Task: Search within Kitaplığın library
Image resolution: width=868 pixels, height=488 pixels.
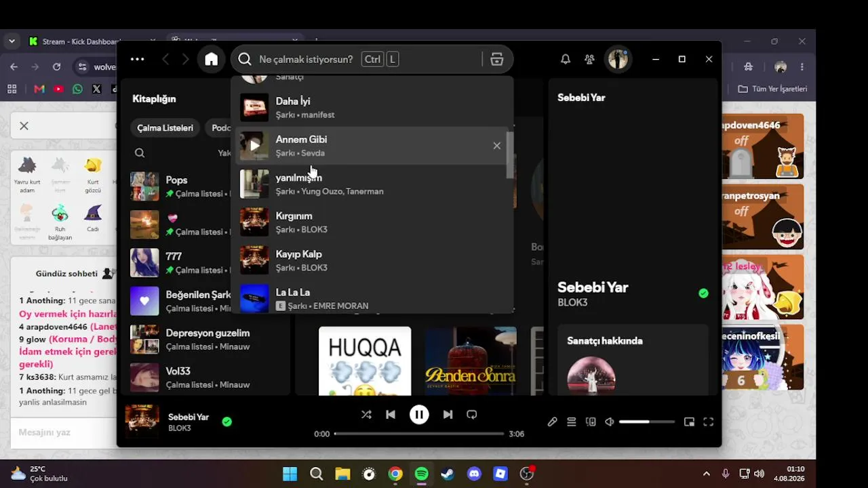Action: point(140,153)
